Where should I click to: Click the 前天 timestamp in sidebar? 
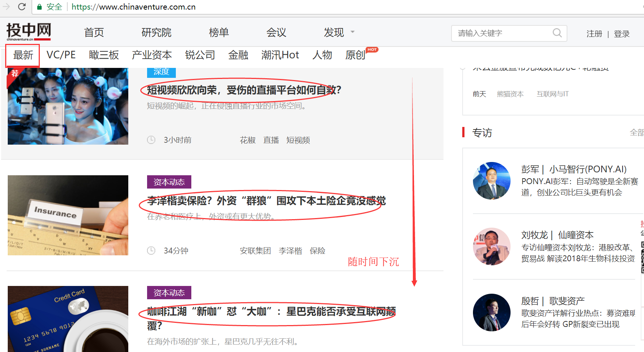pyautogui.click(x=479, y=94)
